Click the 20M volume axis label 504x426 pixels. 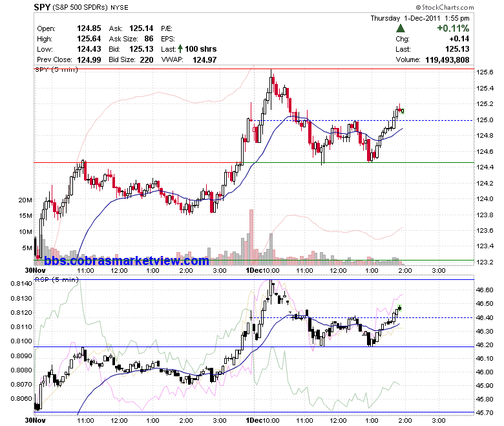coord(25,200)
